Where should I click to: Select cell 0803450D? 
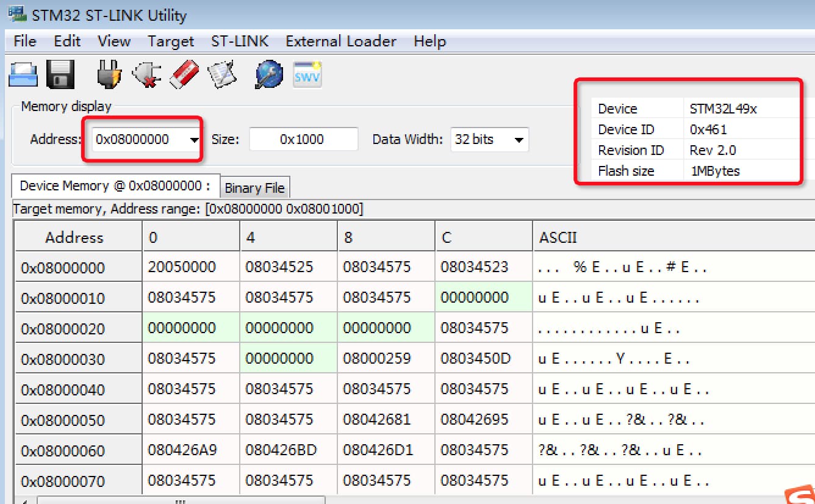click(x=483, y=358)
